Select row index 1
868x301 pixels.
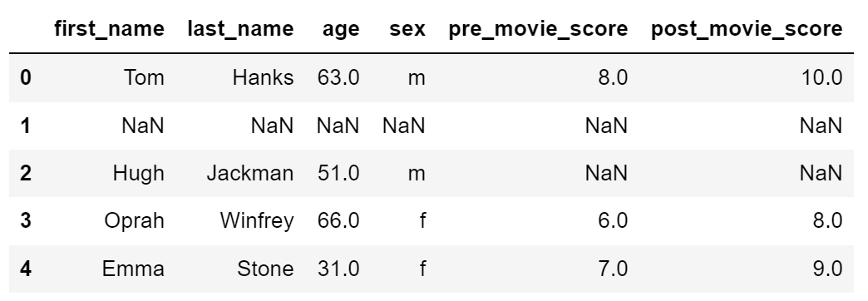pyautogui.click(x=26, y=126)
